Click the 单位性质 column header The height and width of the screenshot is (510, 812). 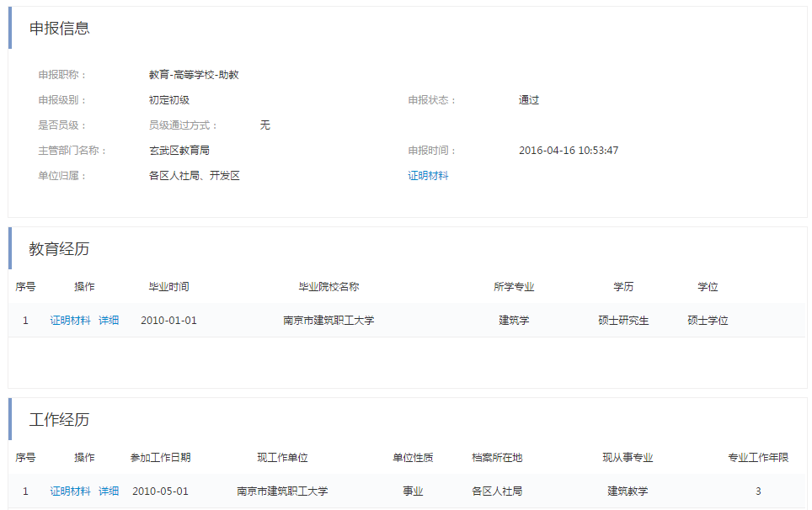pos(413,458)
